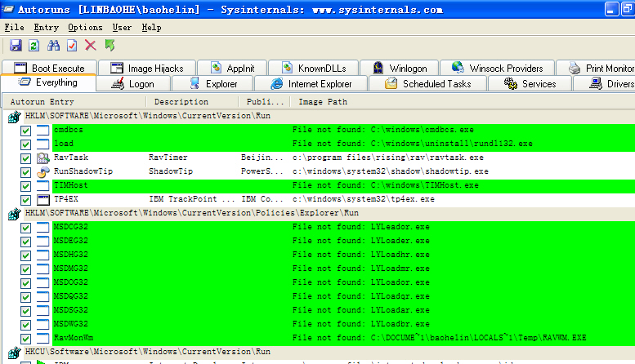Viewport: 635px width, 364px height.
Task: Click the shadowtip.exe image path text
Action: click(391, 171)
